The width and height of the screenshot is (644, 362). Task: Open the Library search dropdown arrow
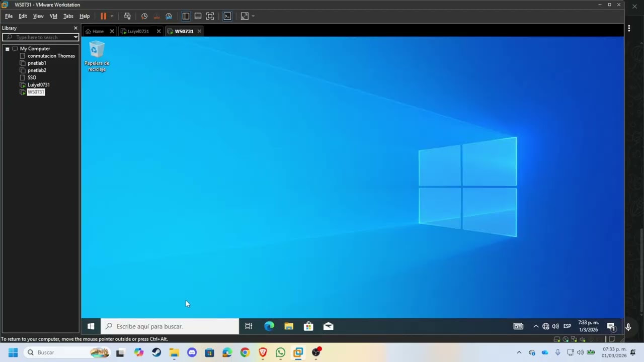[x=76, y=37]
